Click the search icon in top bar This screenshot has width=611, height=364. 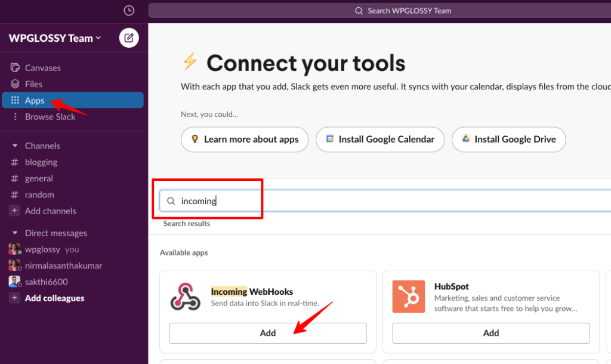[x=359, y=11]
